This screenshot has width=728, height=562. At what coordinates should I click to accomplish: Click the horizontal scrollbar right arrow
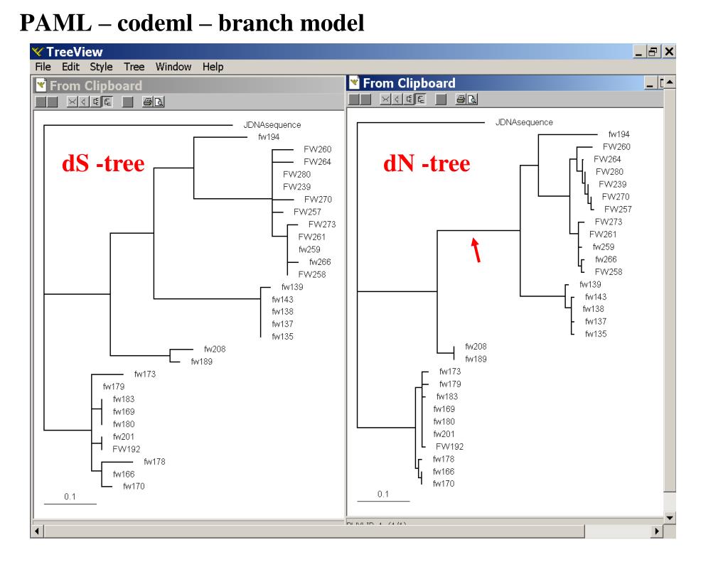[x=656, y=531]
